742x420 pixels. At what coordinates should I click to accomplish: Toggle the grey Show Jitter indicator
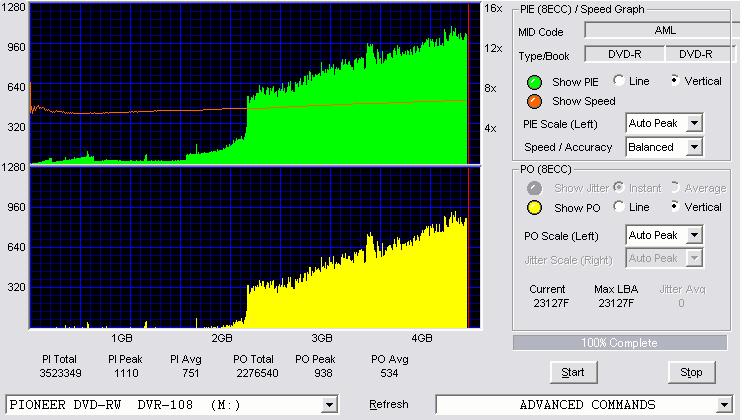[534, 188]
